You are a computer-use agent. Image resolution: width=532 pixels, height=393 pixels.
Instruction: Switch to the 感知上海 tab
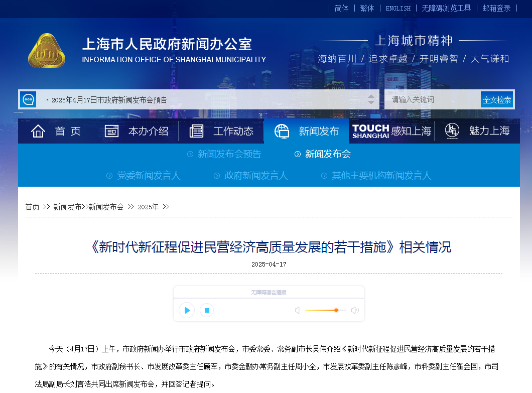[x=413, y=130]
